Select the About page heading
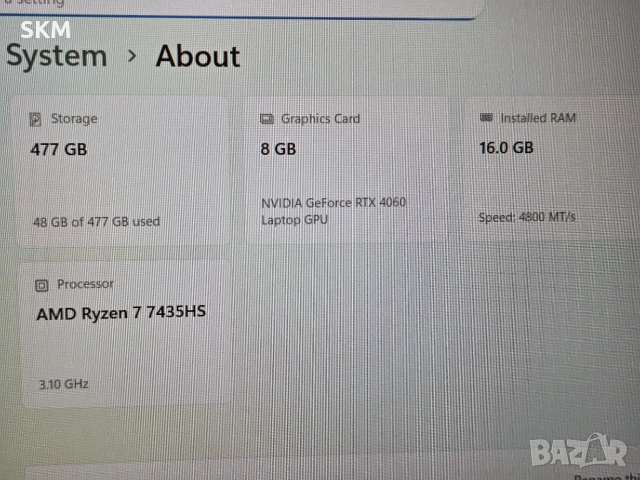This screenshot has width=640, height=480. click(x=198, y=56)
